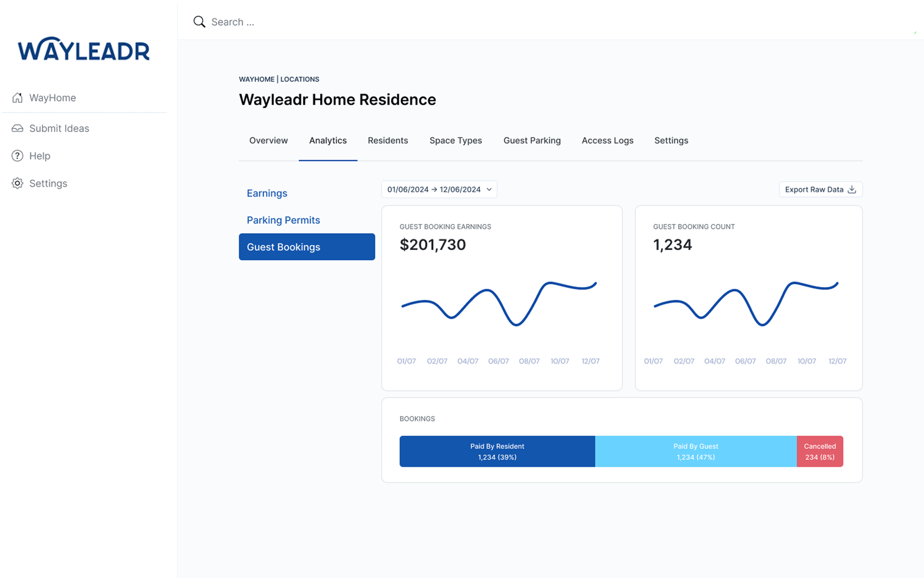Open the date range dropdown chevron
This screenshot has height=578, width=924.
pos(489,189)
